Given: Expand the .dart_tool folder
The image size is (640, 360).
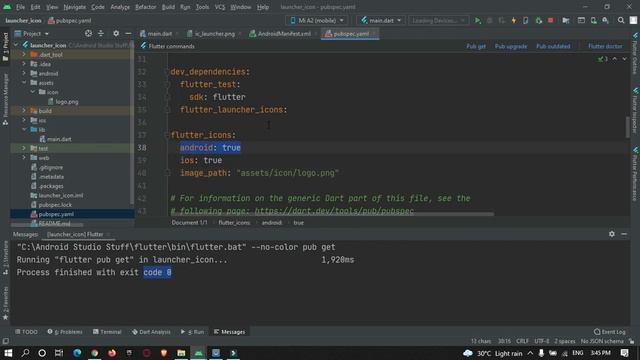Looking at the screenshot, I should (x=24, y=54).
